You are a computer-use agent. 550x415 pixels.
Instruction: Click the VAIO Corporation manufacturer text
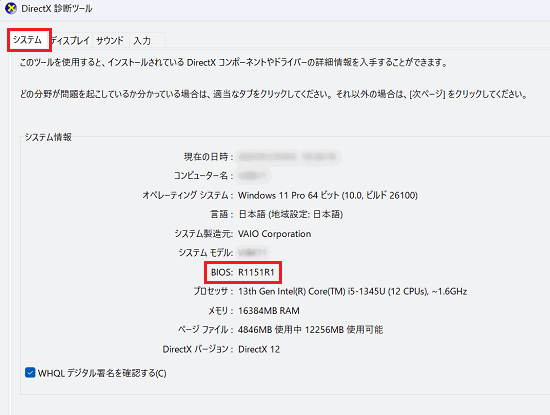click(274, 234)
